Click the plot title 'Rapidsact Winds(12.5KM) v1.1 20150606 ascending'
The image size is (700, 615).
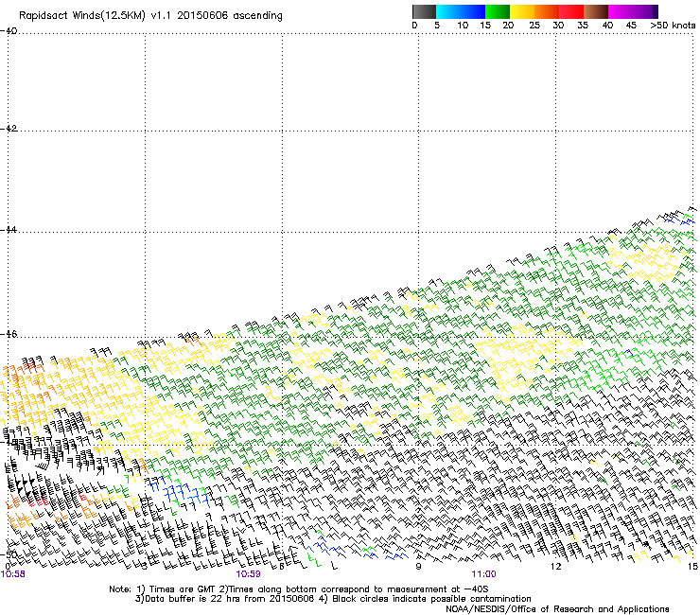[x=150, y=16]
